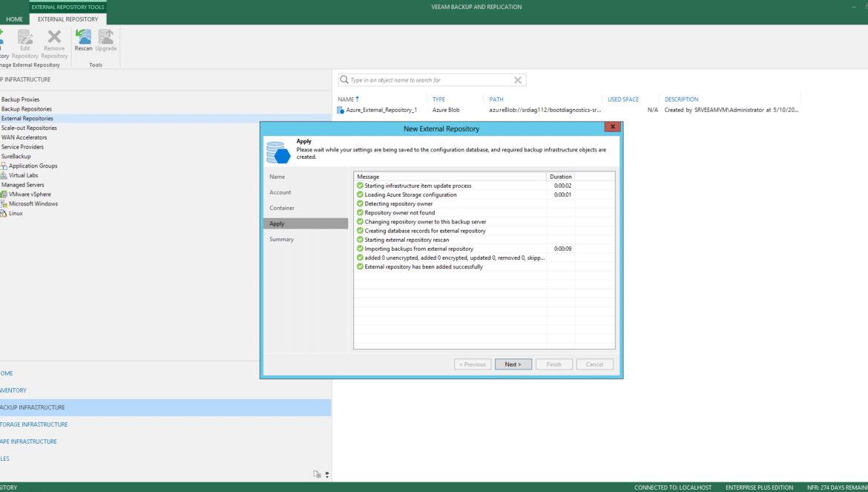
Task: Sort by the PATH column header
Action: coord(496,99)
